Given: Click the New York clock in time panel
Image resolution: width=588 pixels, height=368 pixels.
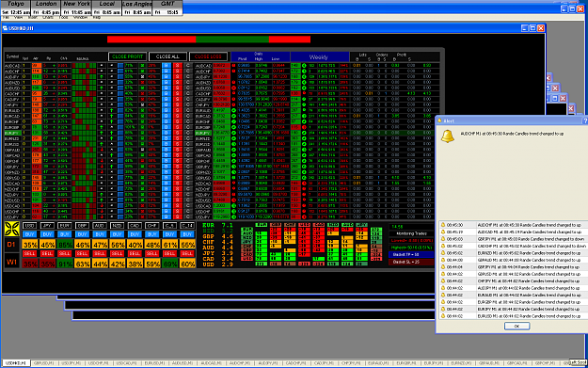Looking at the screenshot, I should point(76,8).
